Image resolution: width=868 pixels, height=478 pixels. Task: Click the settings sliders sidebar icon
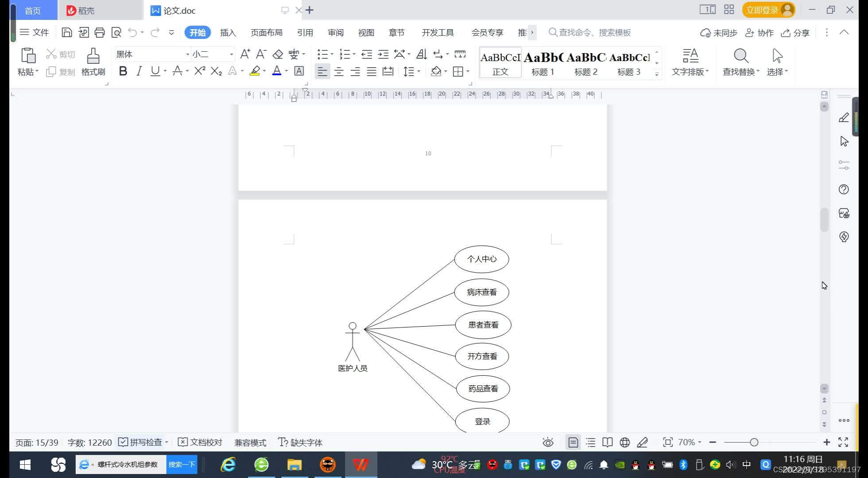click(844, 165)
